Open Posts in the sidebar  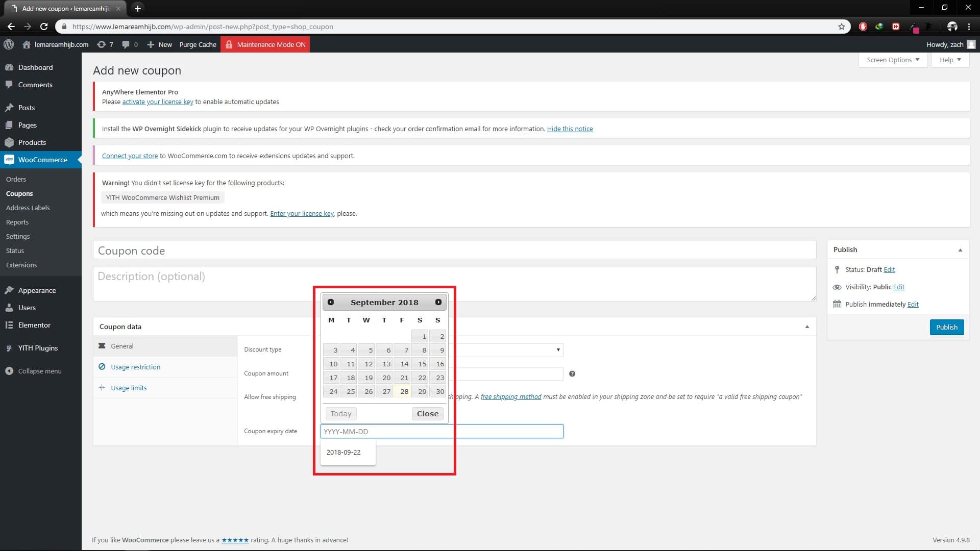point(41,108)
